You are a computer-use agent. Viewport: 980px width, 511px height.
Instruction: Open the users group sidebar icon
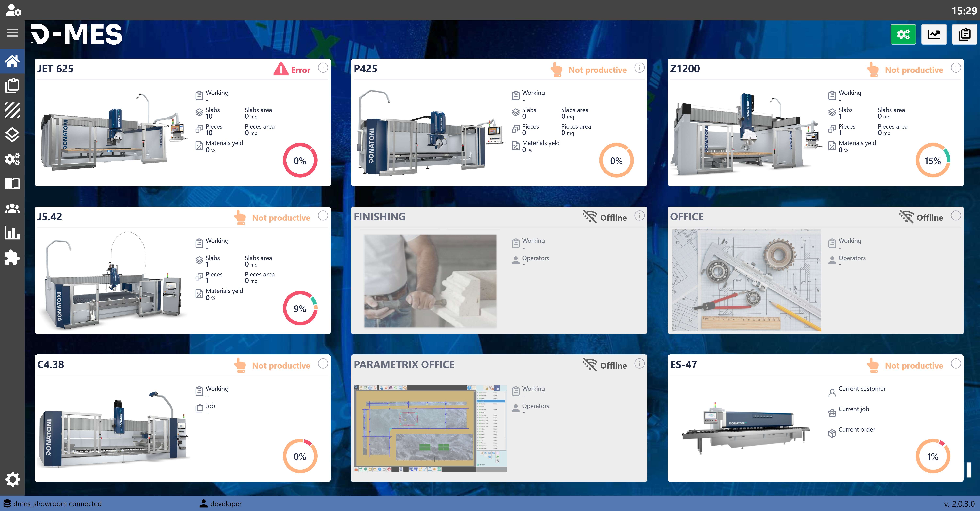(12, 208)
